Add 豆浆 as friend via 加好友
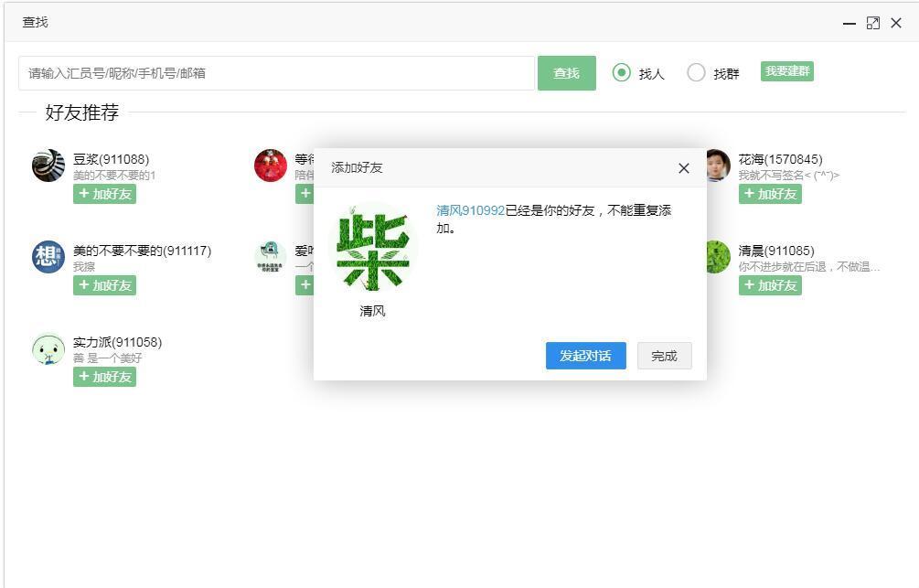The height and width of the screenshot is (588, 919). 104,194
